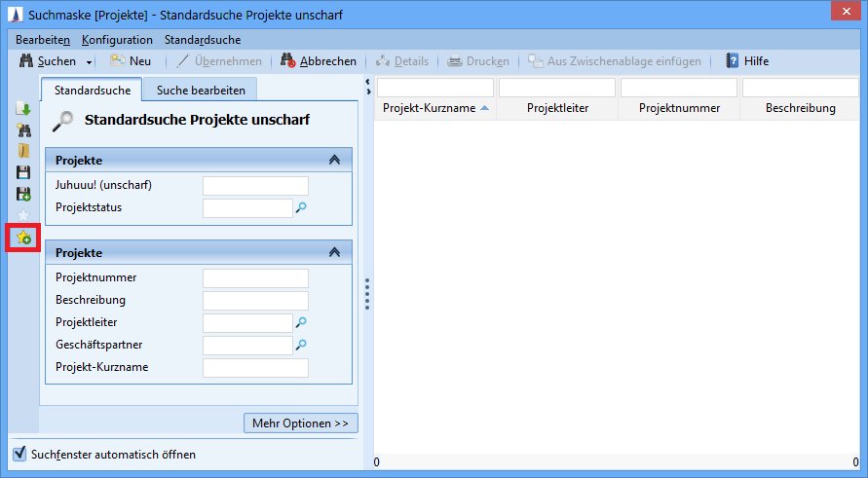The image size is (868, 478).
Task: Click the add-to-favorites star icon in sidebar
Action: click(23, 237)
